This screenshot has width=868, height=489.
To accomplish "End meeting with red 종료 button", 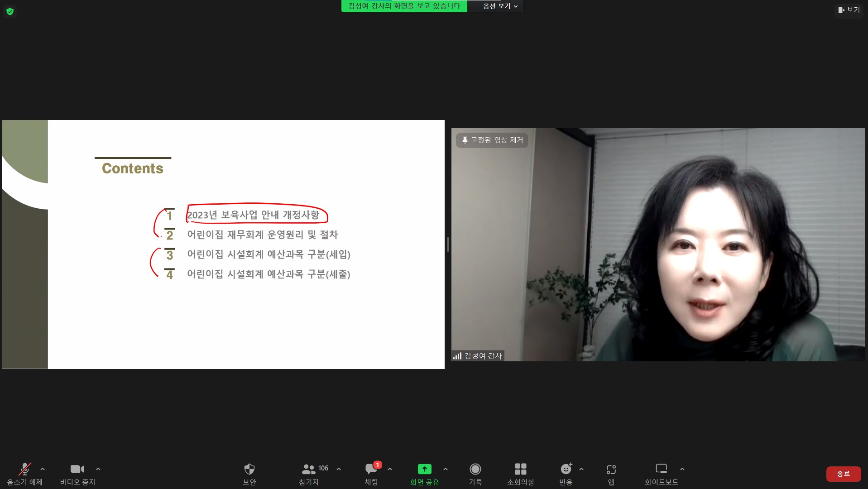I will pyautogui.click(x=844, y=474).
